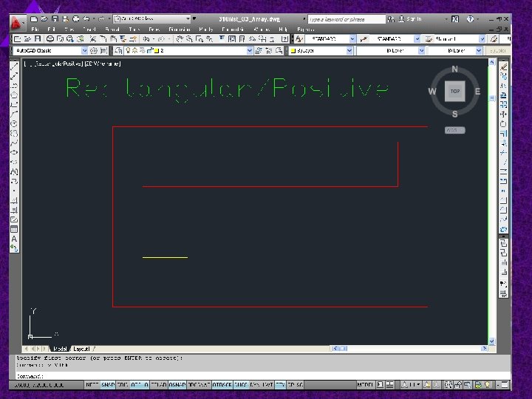This screenshot has width=532, height=399.
Task: Switch to the Layout1 tab
Action: (x=81, y=349)
